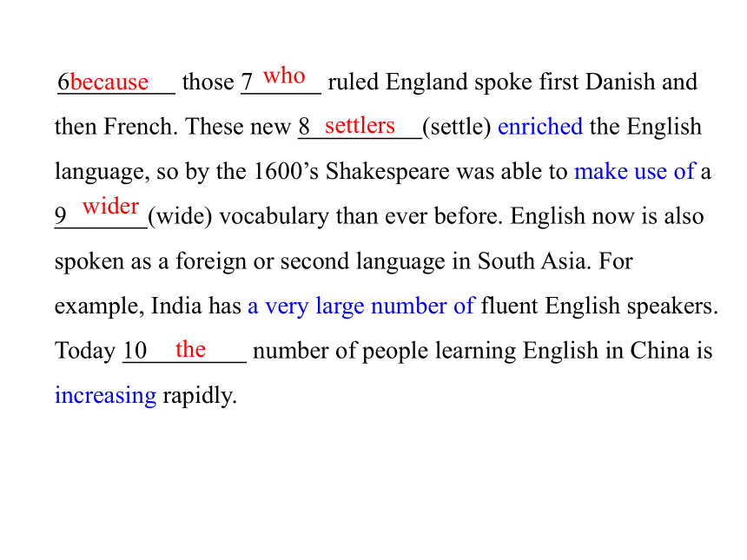Screen dimensions: 747x560
Task: Click the blue phrase 'make use of'
Action: [635, 171]
